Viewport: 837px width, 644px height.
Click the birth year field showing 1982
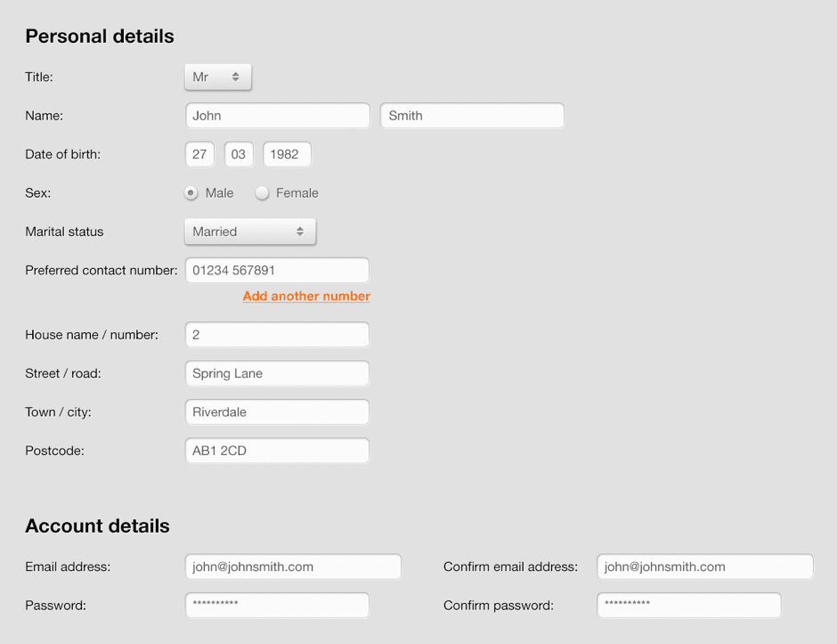(x=287, y=154)
